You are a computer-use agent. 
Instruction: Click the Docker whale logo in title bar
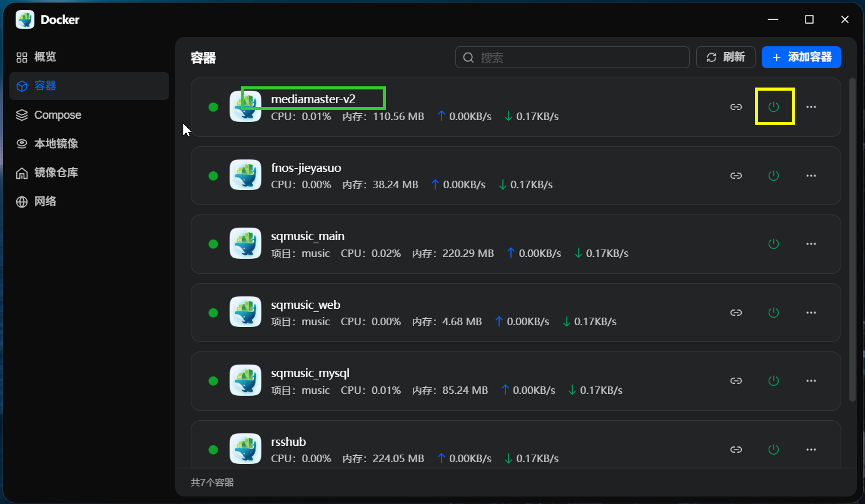point(25,19)
